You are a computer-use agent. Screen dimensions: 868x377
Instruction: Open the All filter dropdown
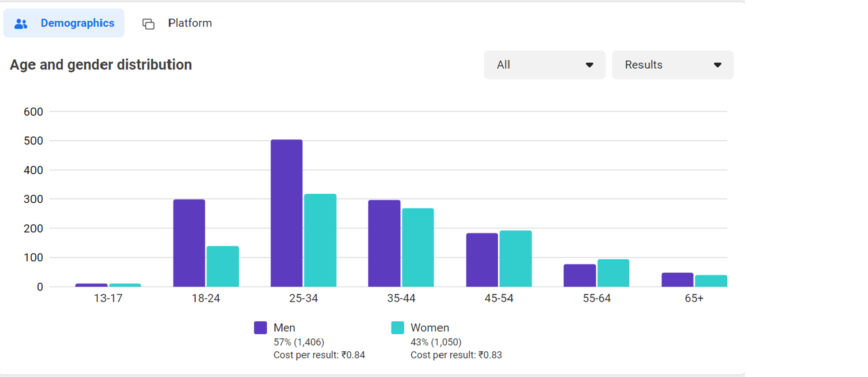544,65
